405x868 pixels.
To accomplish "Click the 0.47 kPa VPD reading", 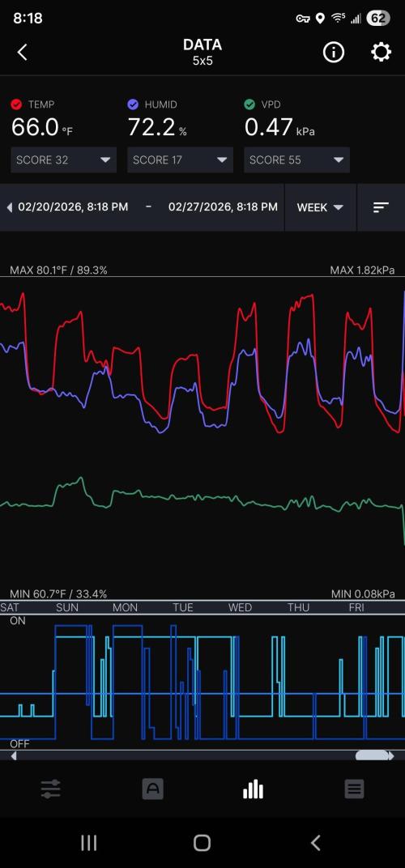I will (x=279, y=127).
